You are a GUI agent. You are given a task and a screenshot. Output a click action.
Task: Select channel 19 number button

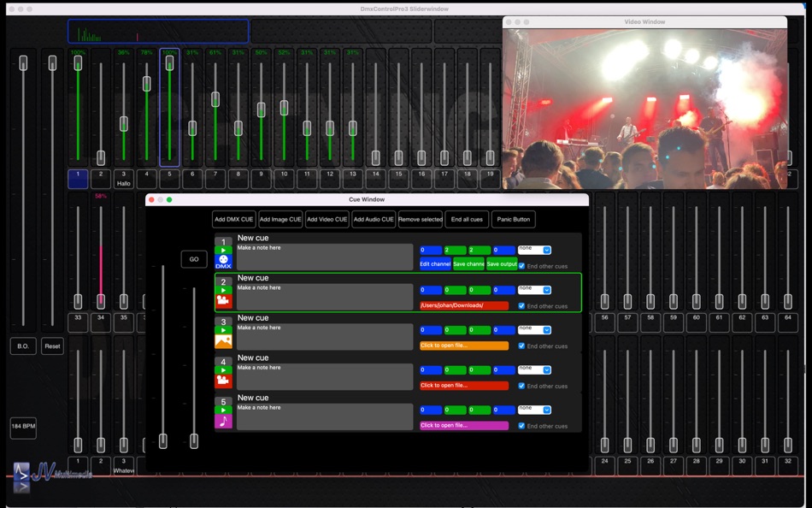490,179
